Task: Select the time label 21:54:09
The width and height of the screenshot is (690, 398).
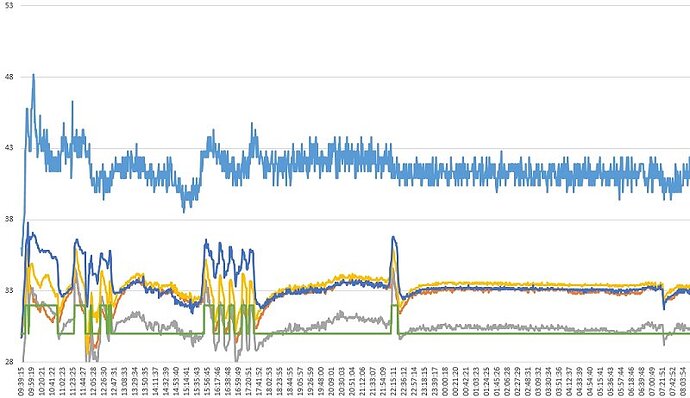Action: pyautogui.click(x=383, y=382)
